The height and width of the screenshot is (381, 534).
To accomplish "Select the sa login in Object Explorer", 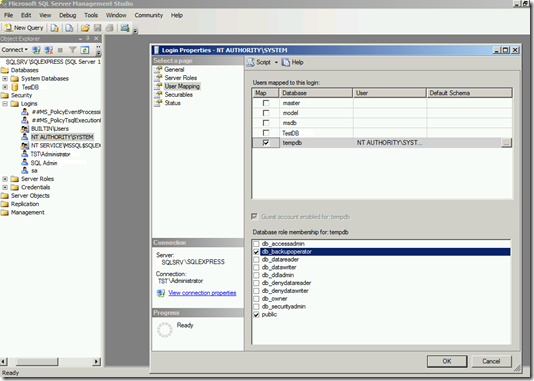I will click(x=34, y=171).
